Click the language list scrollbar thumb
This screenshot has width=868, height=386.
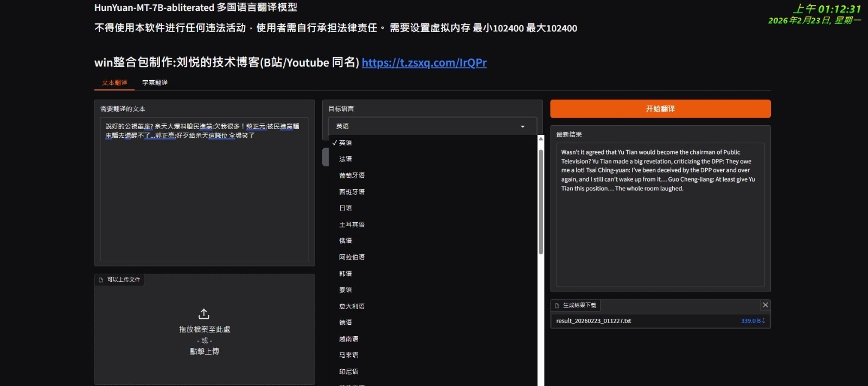(540, 201)
